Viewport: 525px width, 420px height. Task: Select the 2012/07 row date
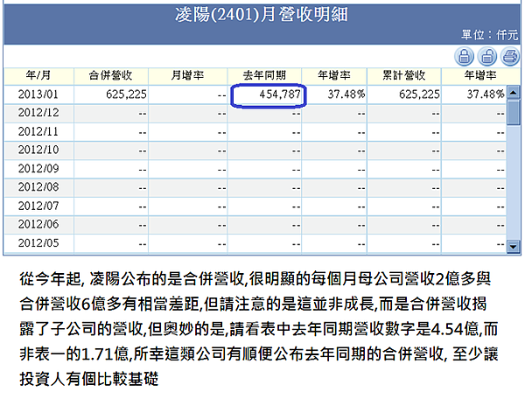point(38,206)
